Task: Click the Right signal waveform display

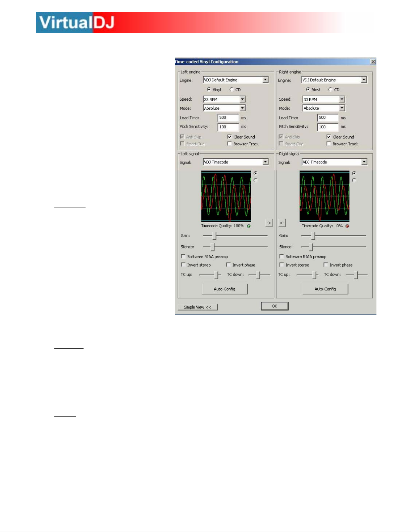Action: pos(324,196)
